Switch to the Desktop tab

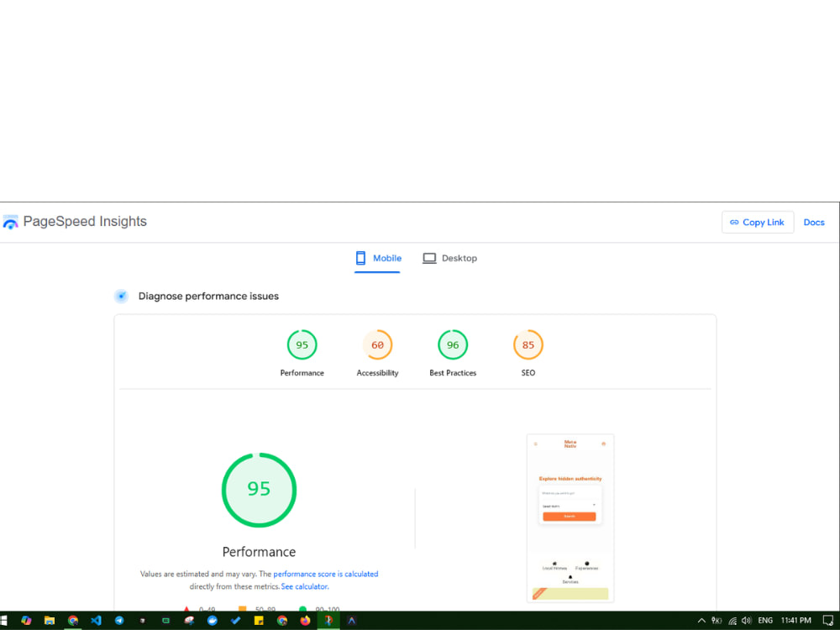(449, 258)
